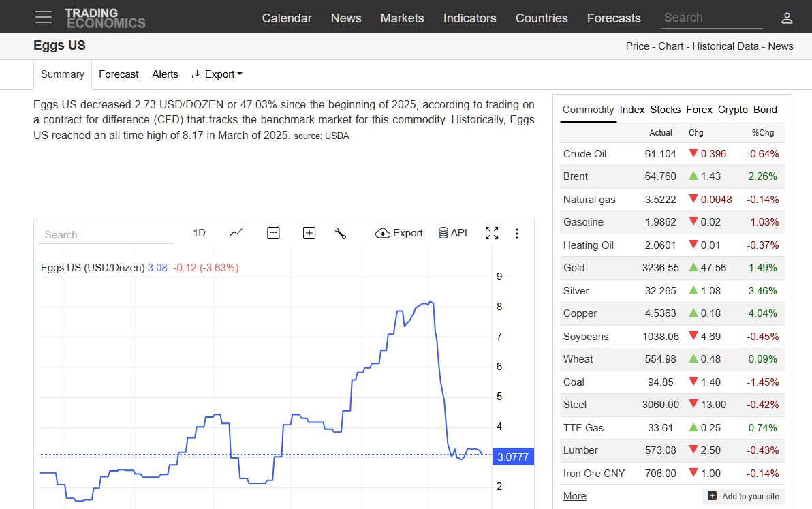
Task: Select the 1D interval option
Action: pos(200,233)
